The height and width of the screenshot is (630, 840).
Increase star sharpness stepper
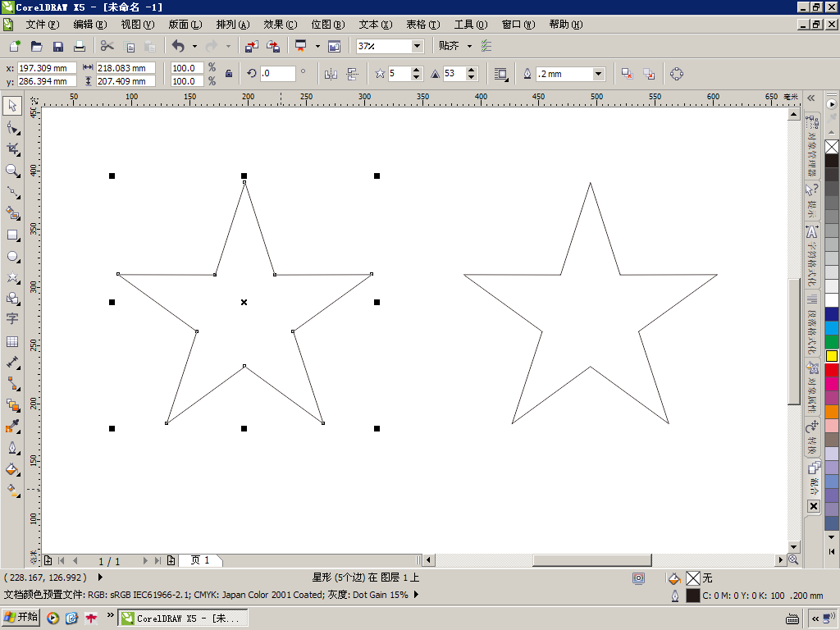coord(472,71)
